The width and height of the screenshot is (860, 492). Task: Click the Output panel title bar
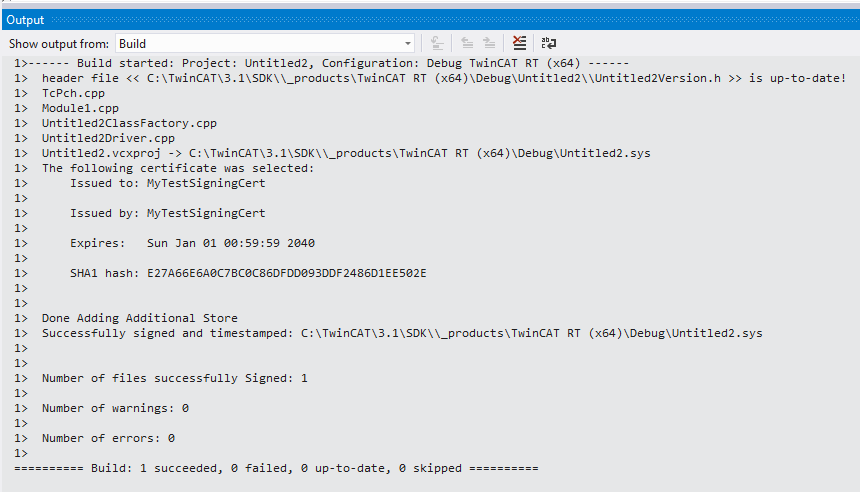click(x=431, y=20)
